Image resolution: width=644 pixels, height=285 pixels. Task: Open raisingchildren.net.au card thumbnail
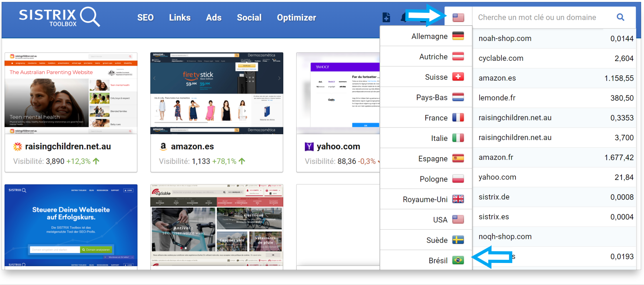(71, 93)
